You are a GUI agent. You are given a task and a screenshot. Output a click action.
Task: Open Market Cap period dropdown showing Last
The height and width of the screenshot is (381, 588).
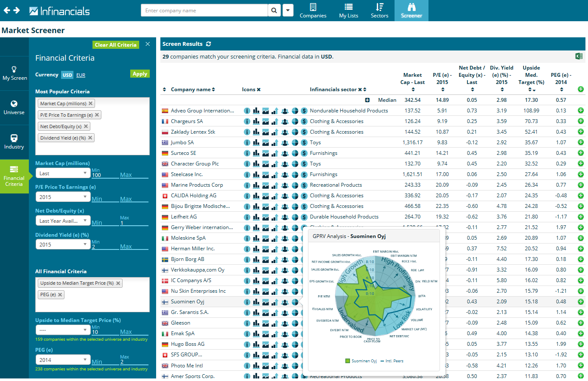click(63, 173)
